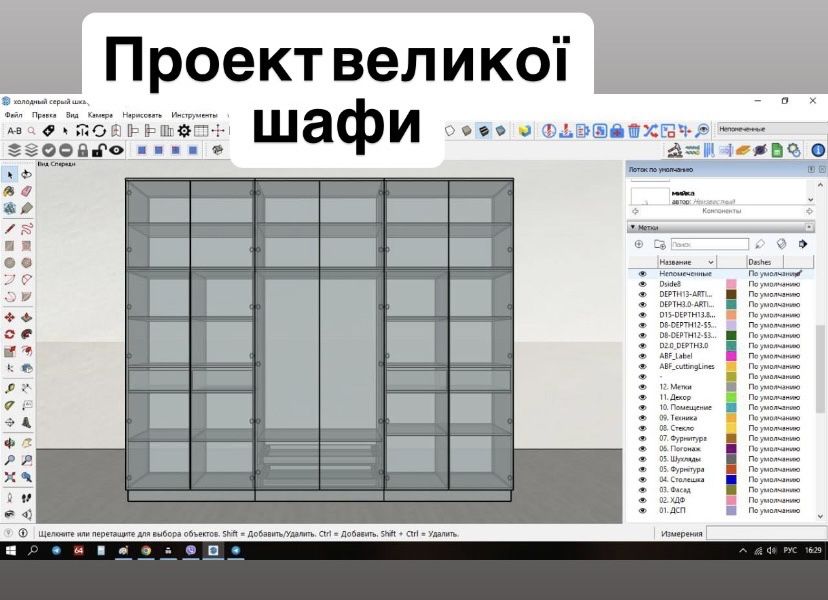Toggle visibility of 03. Фасад tag
Image resolution: width=828 pixels, height=600 pixels.
643,490
